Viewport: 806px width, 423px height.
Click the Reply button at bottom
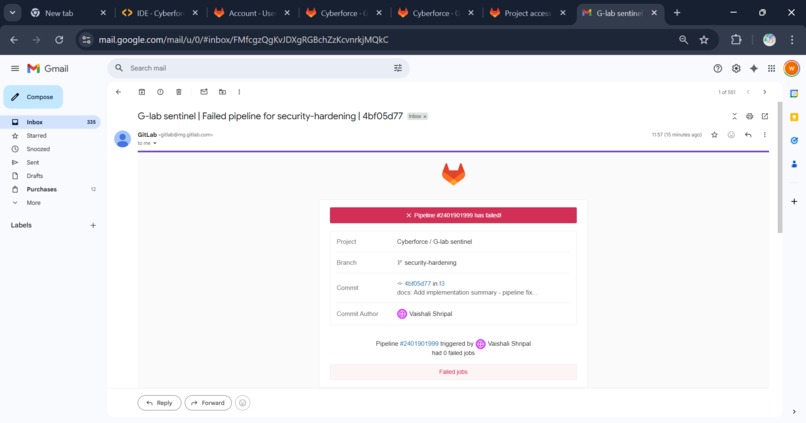coord(159,403)
